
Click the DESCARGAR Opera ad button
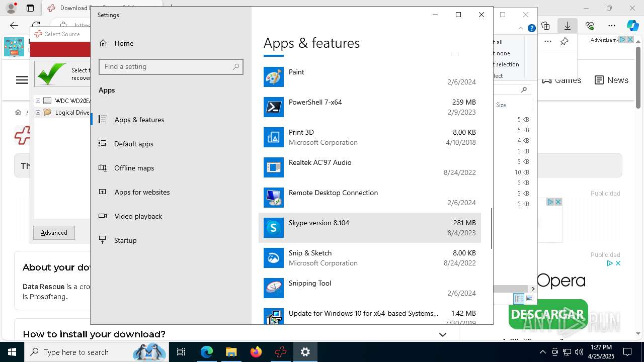[x=548, y=315]
